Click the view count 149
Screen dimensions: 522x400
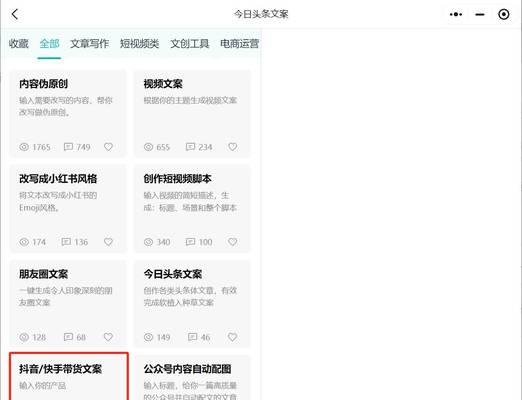[x=163, y=338]
